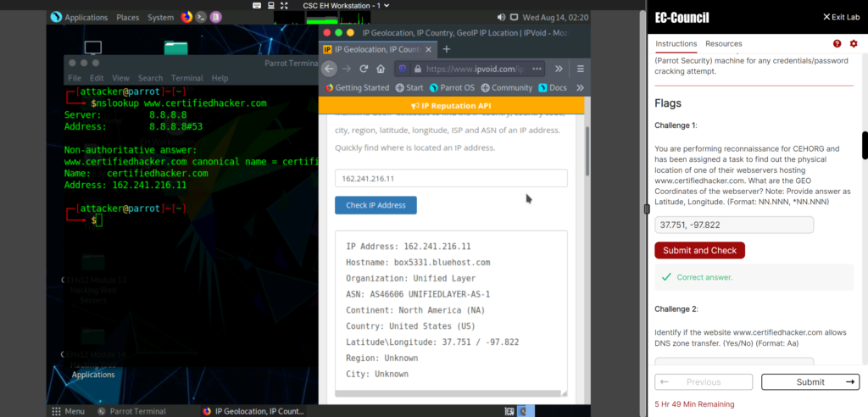This screenshot has width=868, height=417.
Task: Go back using Firefox back arrow
Action: (330, 69)
